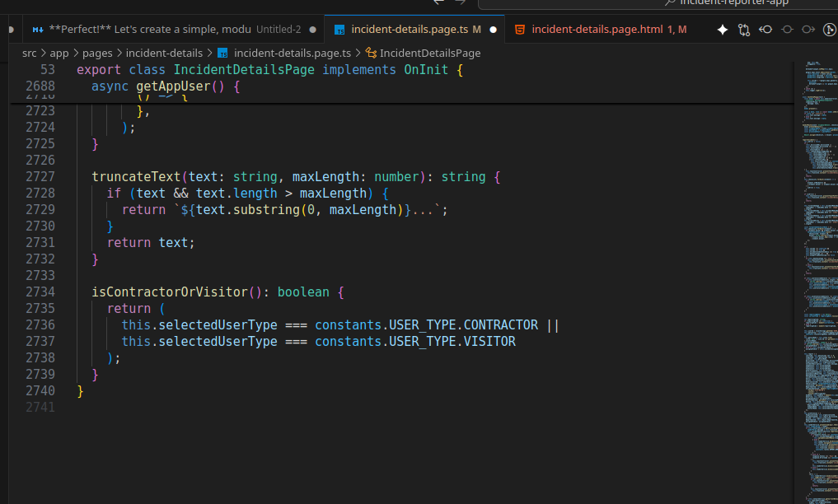Go to previous change arrow icon
Viewport: 838px width, 504px height.
(765, 30)
